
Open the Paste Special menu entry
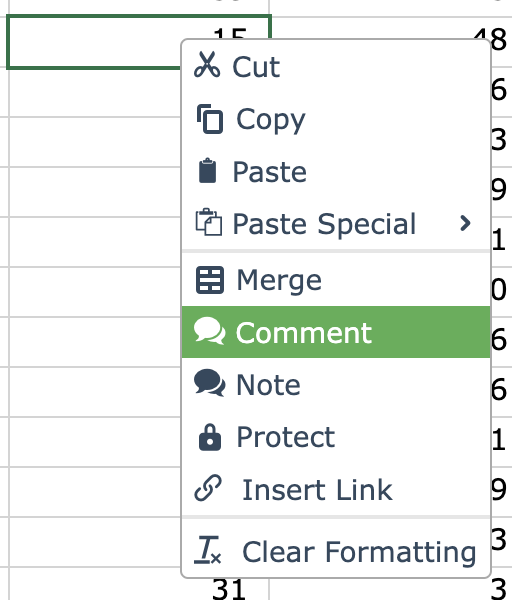tap(336, 223)
